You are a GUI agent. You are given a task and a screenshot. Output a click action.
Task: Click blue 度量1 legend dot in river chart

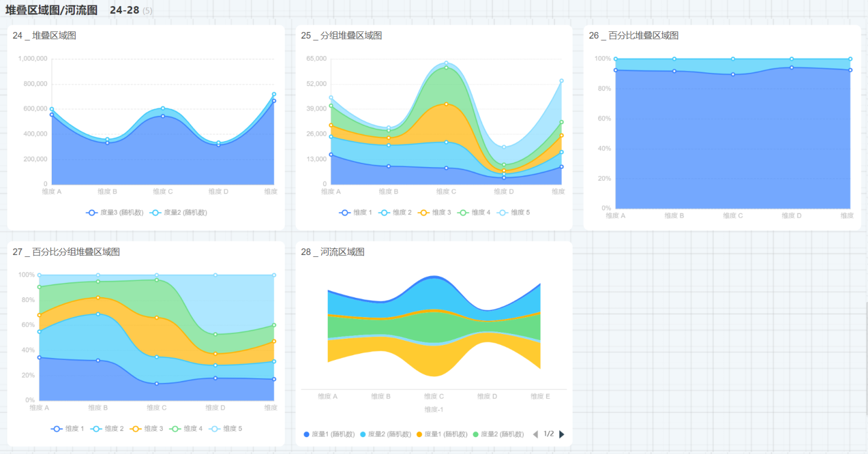pos(307,434)
